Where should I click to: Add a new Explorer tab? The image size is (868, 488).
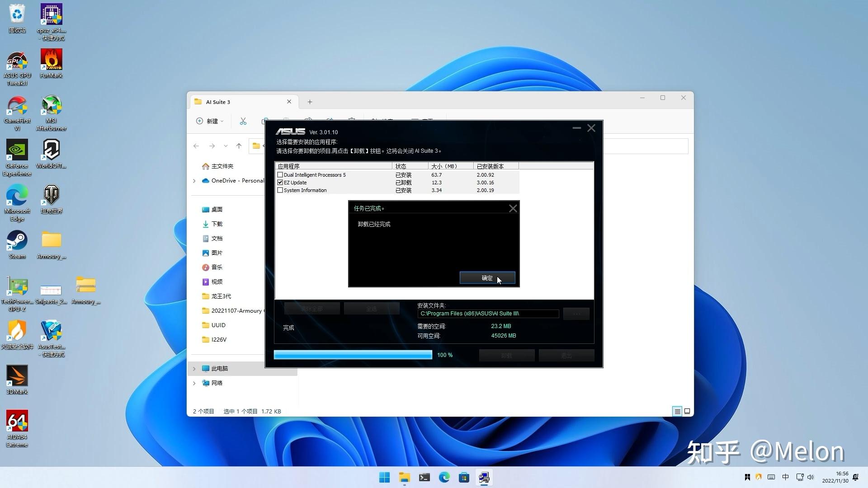[310, 102]
